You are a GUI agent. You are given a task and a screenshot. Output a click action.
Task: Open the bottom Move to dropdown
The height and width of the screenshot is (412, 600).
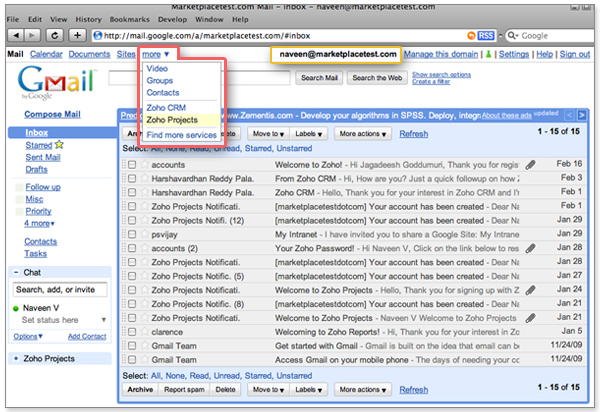point(268,389)
